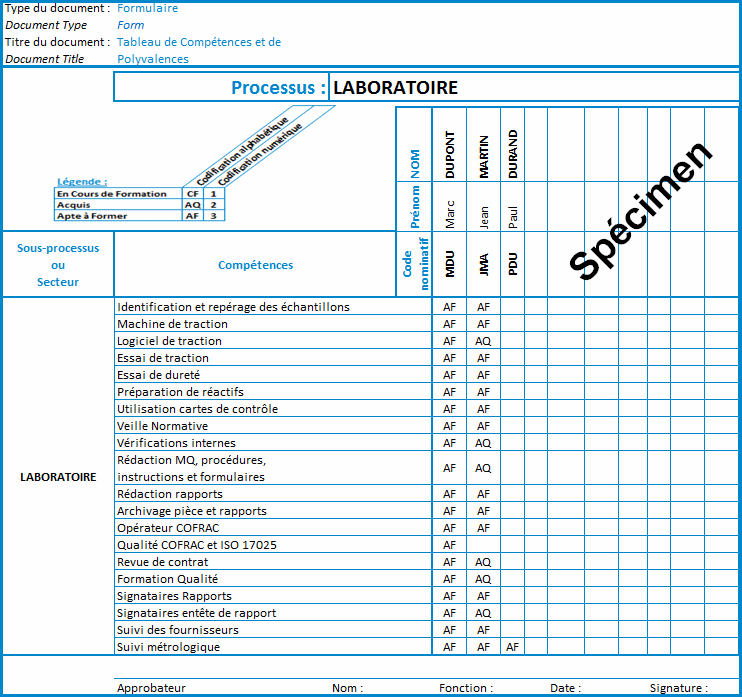Image resolution: width=742 pixels, height=697 pixels.
Task: Select the 'Form' document type text
Action: pyautogui.click(x=130, y=25)
